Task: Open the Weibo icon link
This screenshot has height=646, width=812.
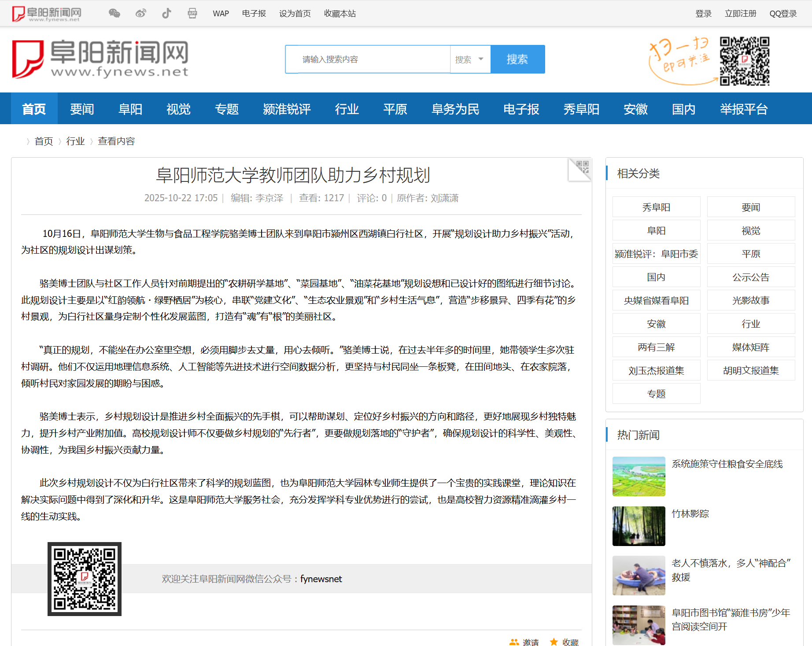Action: [140, 13]
